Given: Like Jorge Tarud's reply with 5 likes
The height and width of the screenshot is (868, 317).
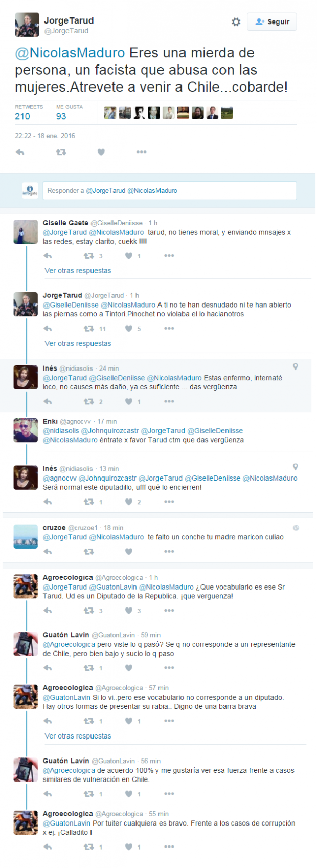Looking at the screenshot, I should pos(129,329).
